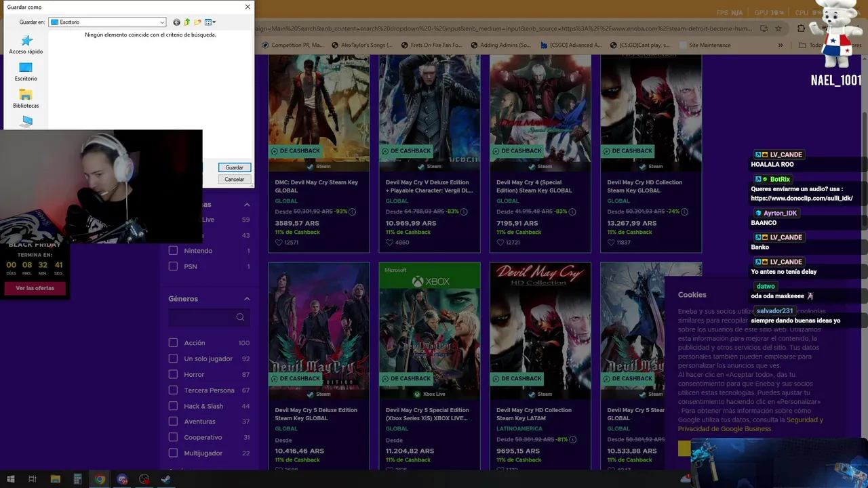Click heart icon with 4860 likes

[389, 242]
